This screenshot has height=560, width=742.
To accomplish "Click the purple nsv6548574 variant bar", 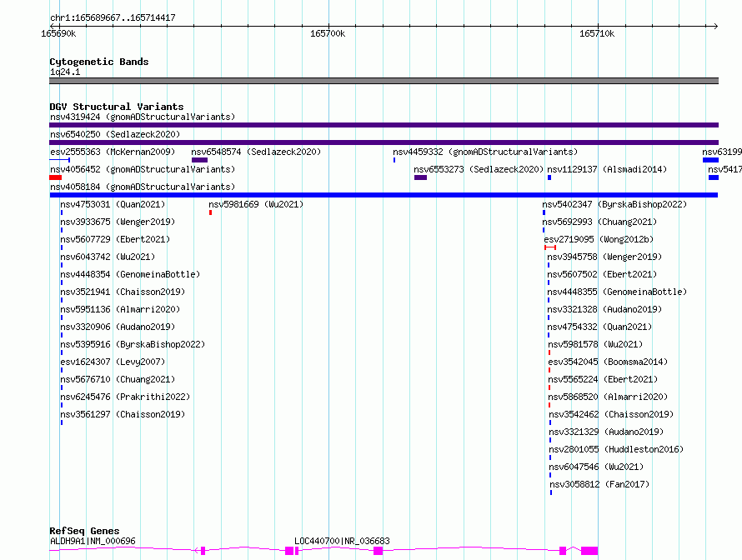I will click(x=200, y=160).
